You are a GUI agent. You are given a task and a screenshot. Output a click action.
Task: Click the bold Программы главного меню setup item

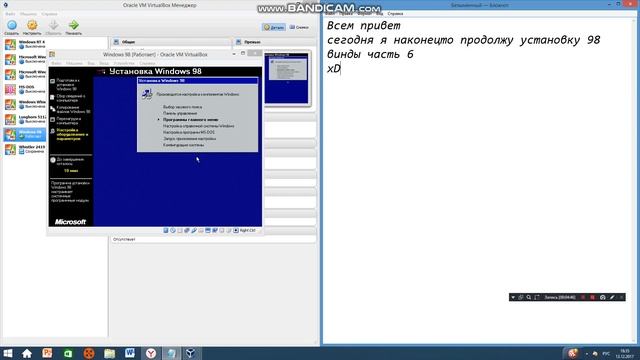point(190,120)
